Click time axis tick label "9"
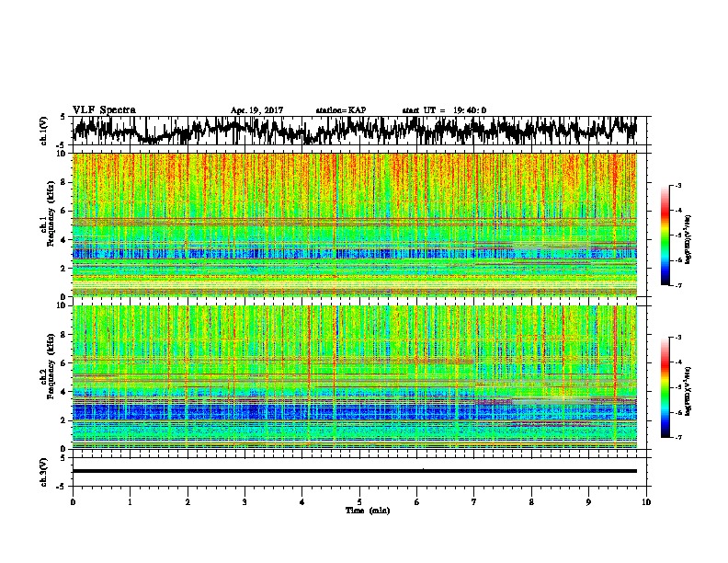The image size is (728, 563). 588,502
